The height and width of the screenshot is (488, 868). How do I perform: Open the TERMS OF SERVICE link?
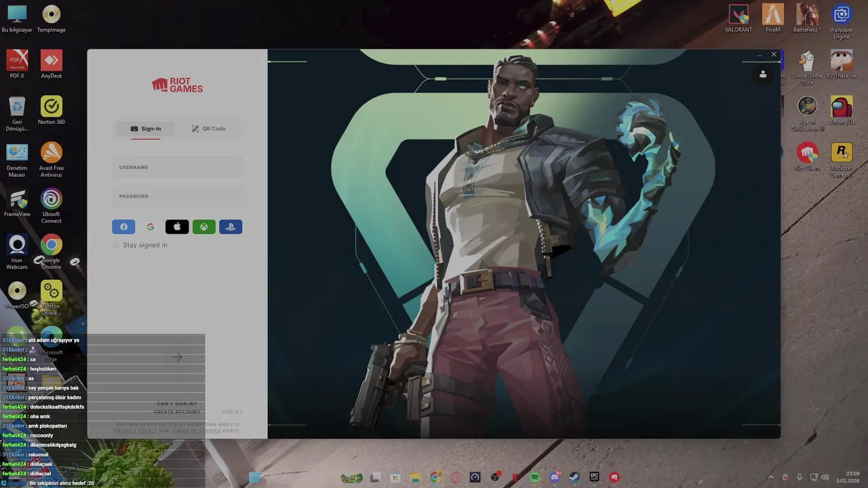(196, 431)
